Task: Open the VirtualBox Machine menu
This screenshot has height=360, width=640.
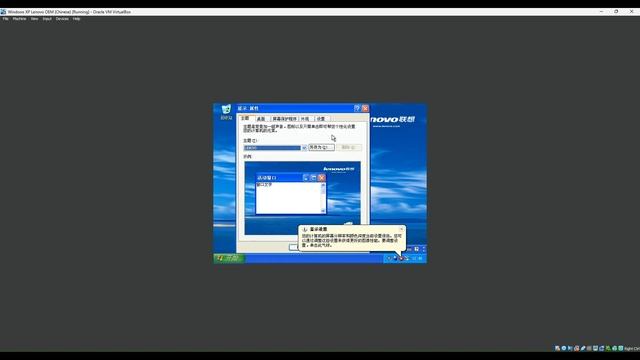Action: click(19, 19)
